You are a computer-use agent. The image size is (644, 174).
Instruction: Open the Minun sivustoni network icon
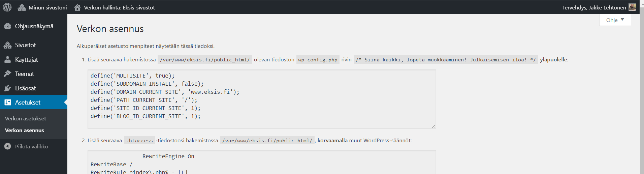[22, 7]
